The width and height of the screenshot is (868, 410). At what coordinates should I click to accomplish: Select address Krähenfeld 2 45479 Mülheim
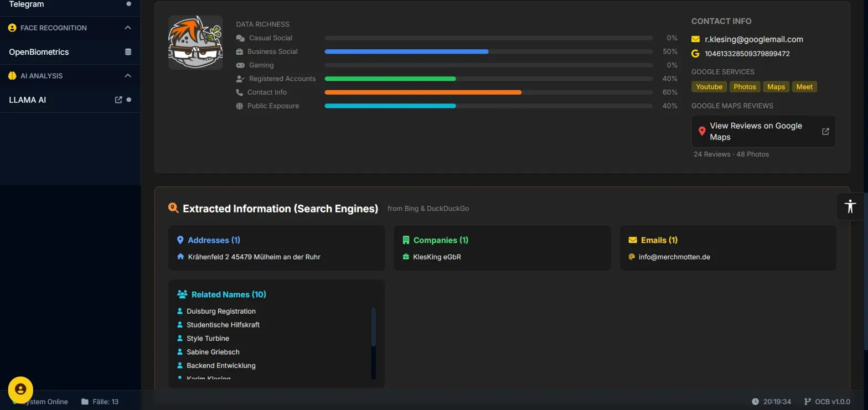tap(254, 257)
